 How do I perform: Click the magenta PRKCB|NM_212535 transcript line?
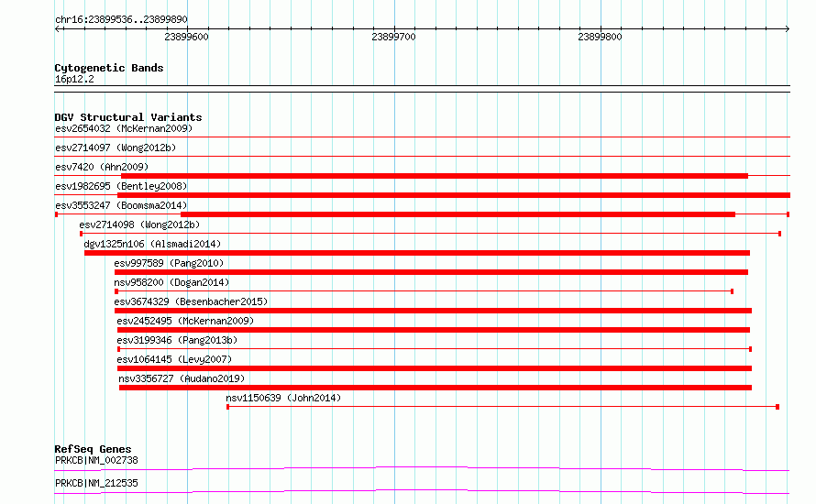click(x=422, y=491)
